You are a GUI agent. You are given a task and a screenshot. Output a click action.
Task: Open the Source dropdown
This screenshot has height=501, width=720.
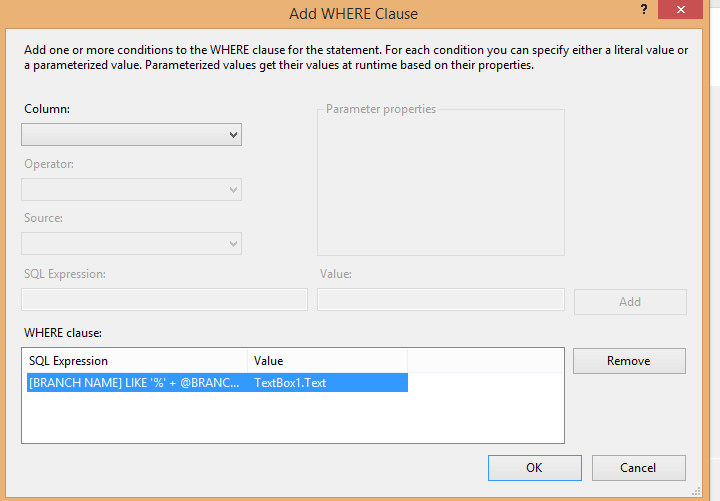tap(131, 243)
